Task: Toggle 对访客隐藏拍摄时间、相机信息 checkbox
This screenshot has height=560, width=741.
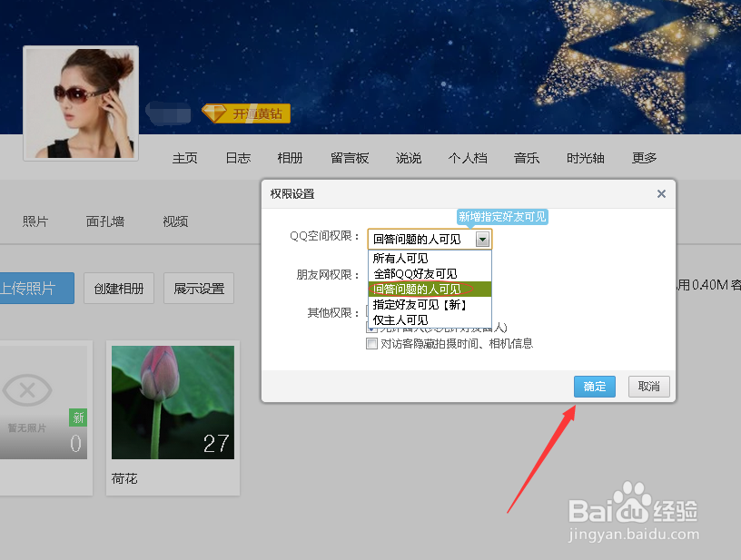Action: (x=372, y=344)
